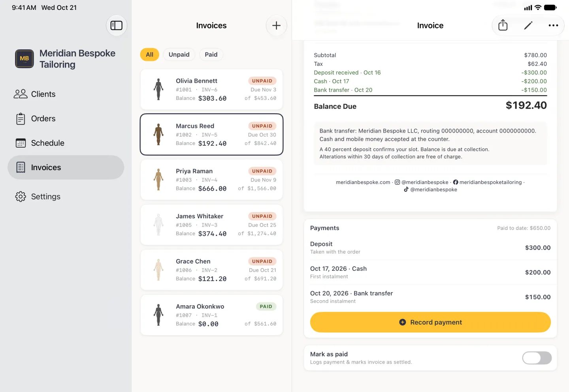Show All invoices filter
Screen dimensions: 569x392
[150, 54]
